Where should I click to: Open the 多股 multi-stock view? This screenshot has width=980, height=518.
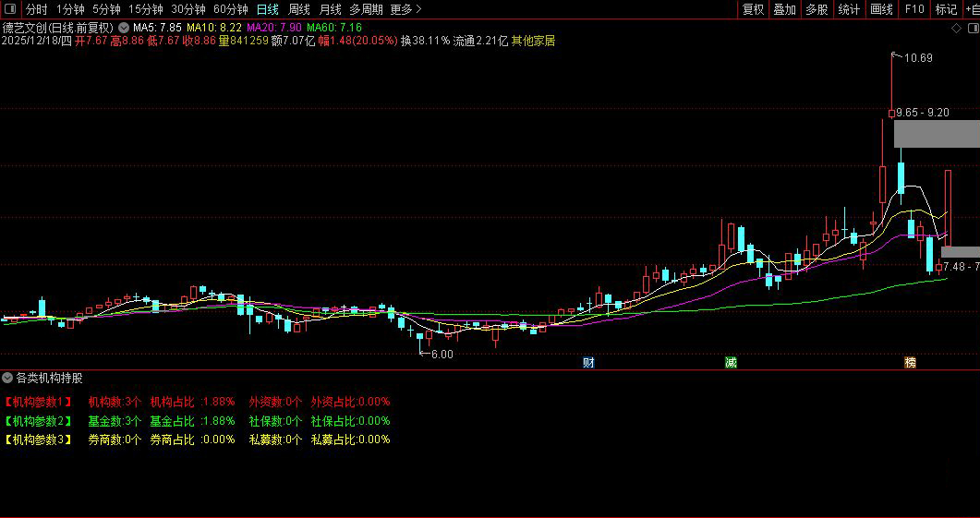pos(817,9)
